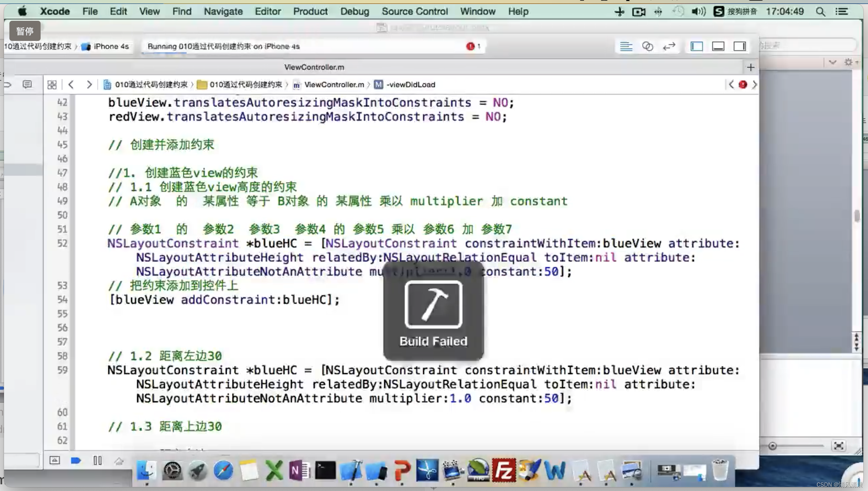Go forward in editor history

(89, 85)
